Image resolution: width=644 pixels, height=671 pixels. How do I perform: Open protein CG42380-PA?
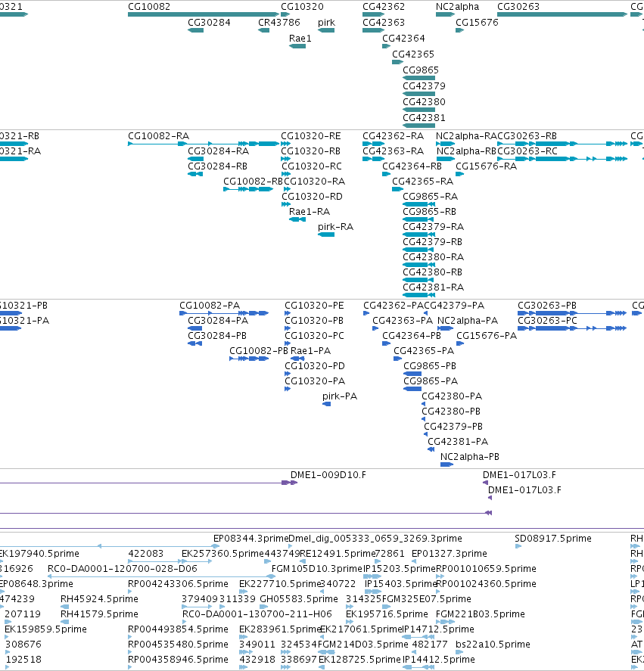(x=452, y=396)
